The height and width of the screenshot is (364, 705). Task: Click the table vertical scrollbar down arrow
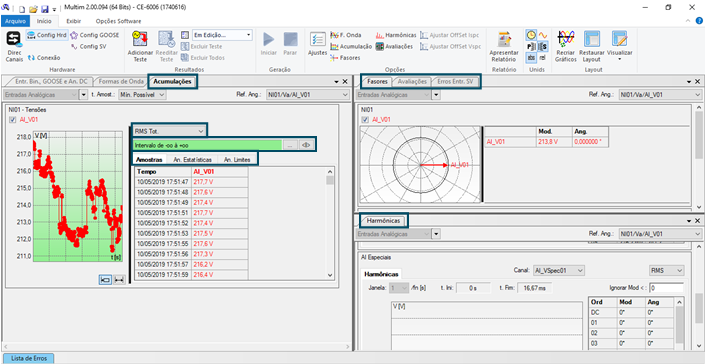point(330,275)
